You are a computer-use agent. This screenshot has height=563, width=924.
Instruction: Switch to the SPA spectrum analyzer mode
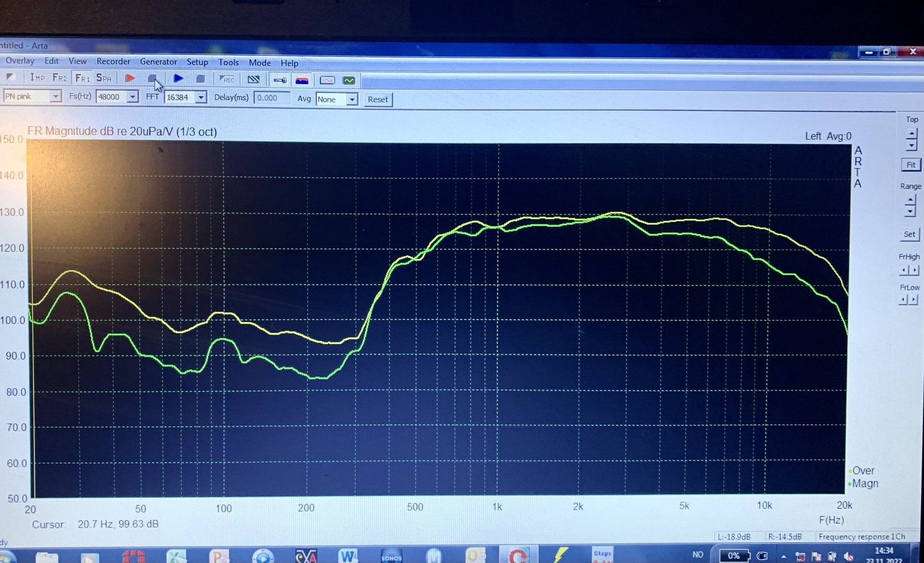tap(104, 78)
